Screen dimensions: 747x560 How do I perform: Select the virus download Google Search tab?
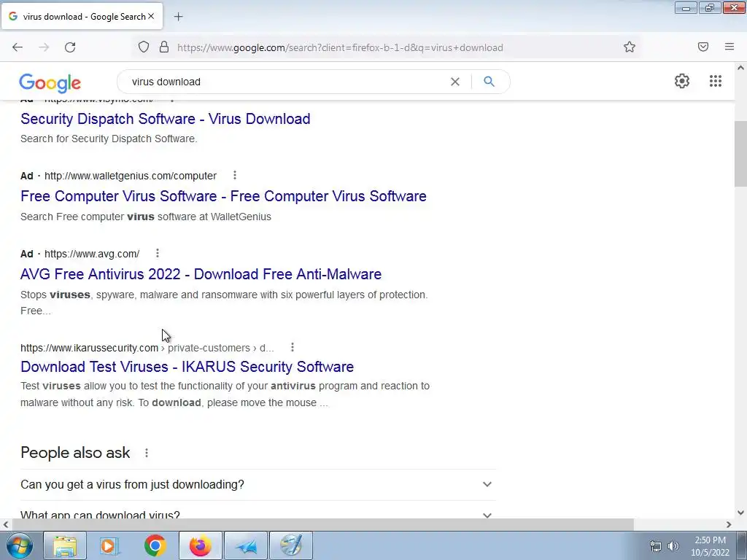click(82, 16)
